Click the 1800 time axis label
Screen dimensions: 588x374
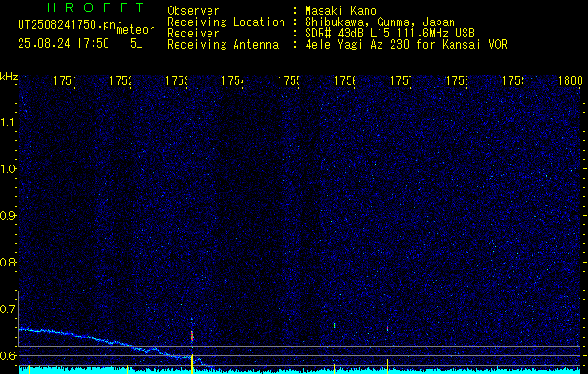[570, 80]
